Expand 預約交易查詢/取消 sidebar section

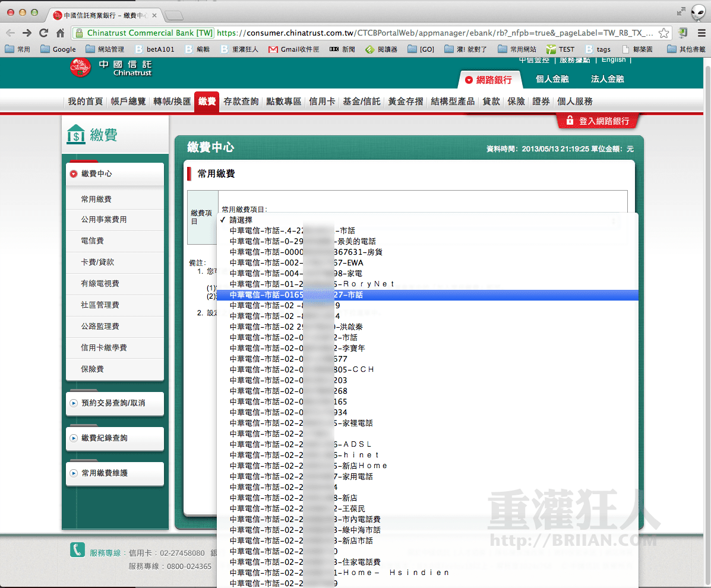[x=115, y=403]
